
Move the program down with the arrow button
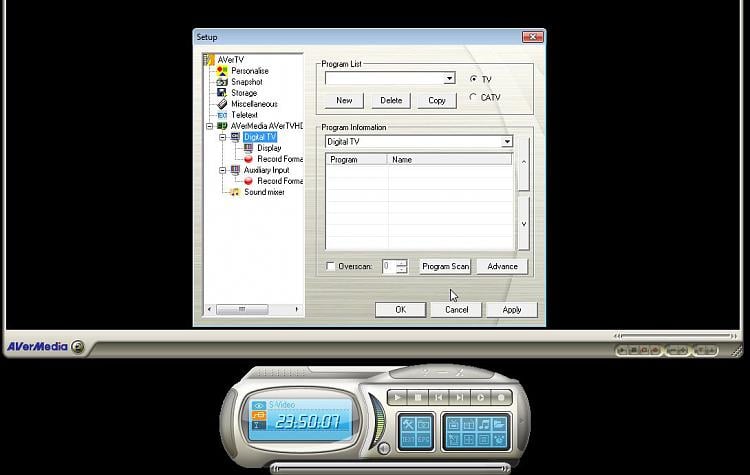point(524,224)
